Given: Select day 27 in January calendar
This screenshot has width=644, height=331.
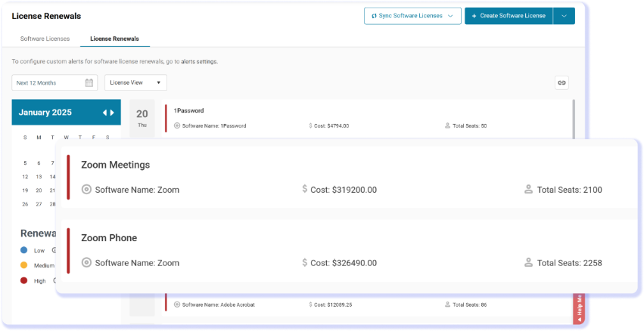Looking at the screenshot, I should pyautogui.click(x=39, y=204).
